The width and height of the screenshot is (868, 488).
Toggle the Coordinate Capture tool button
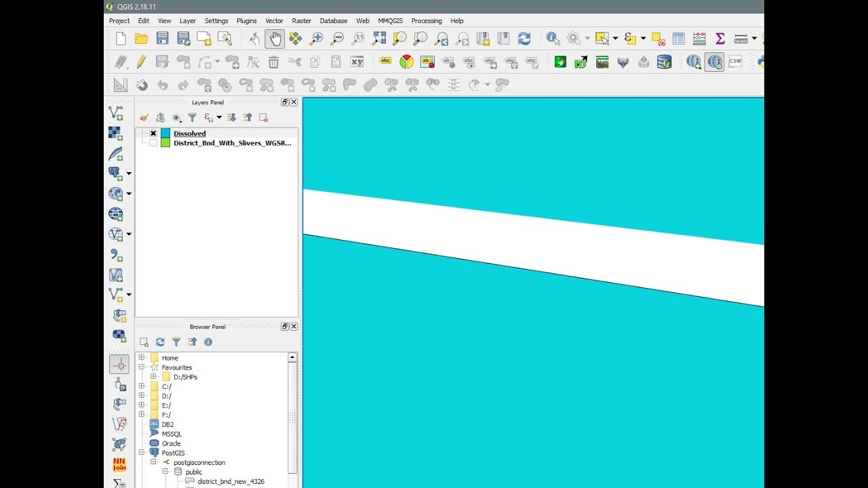[119, 365]
